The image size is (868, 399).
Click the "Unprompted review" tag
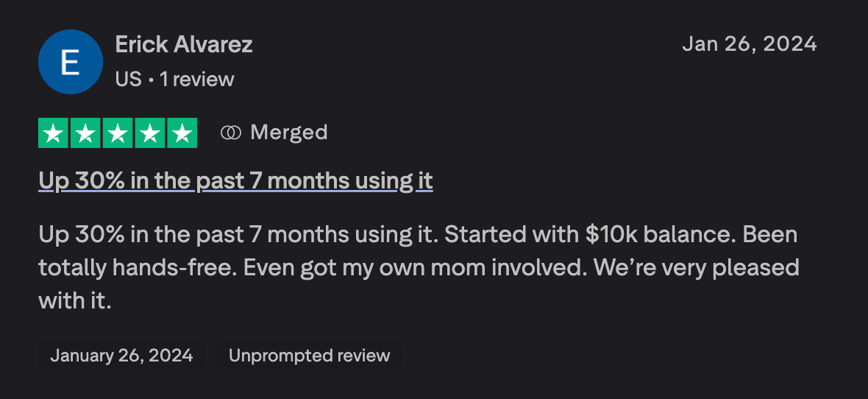[309, 356]
